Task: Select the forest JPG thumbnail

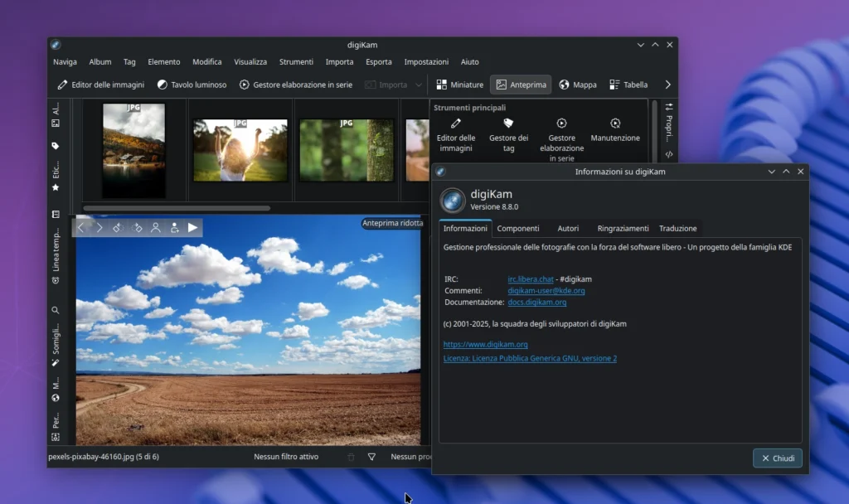Action: (346, 149)
